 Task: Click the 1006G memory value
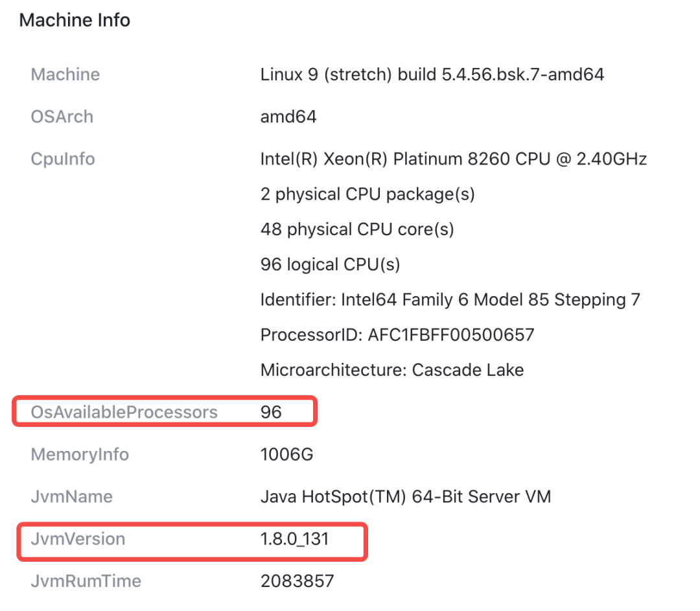pos(286,455)
